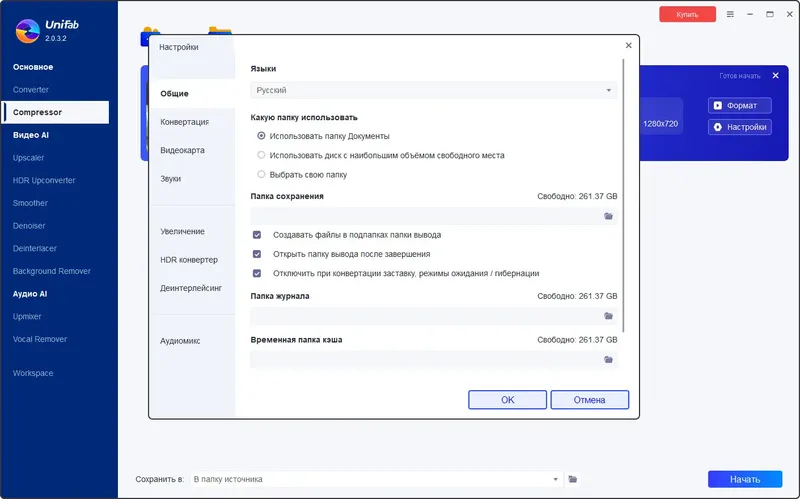Select disk with most free space radio
Screen dimensions: 800x499
[x=261, y=155]
